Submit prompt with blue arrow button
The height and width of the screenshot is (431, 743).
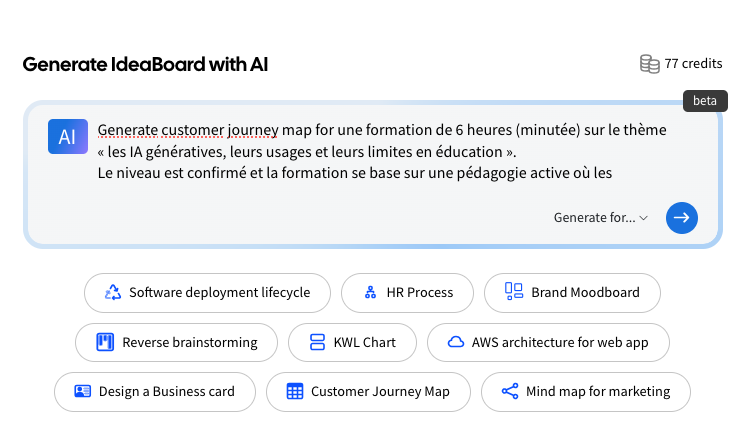[x=682, y=217]
